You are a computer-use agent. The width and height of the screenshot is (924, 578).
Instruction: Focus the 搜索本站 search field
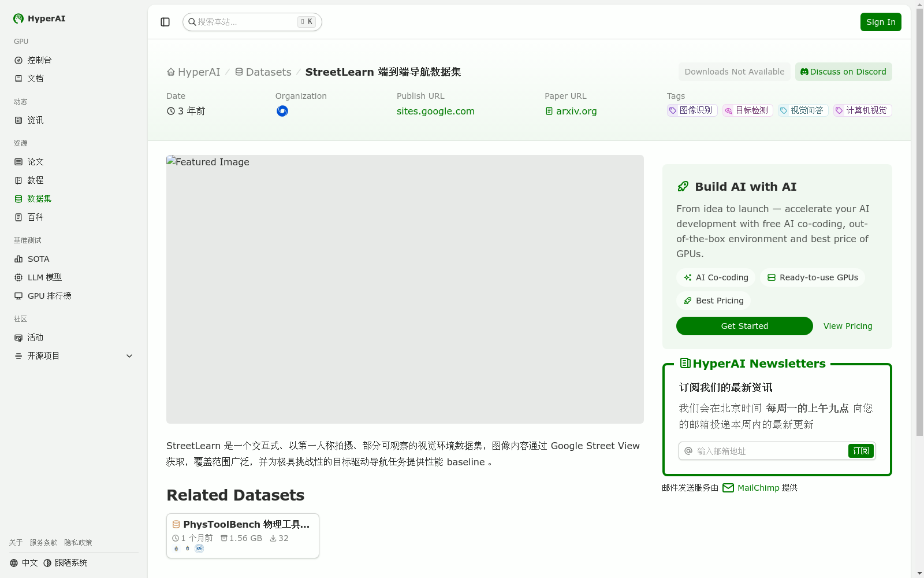click(252, 22)
